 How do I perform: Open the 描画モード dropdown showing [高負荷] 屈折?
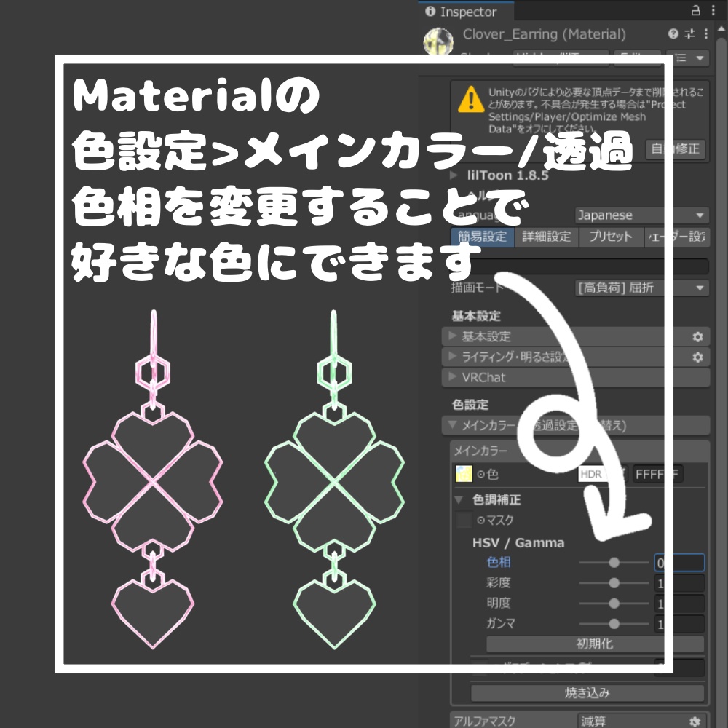[x=641, y=288]
